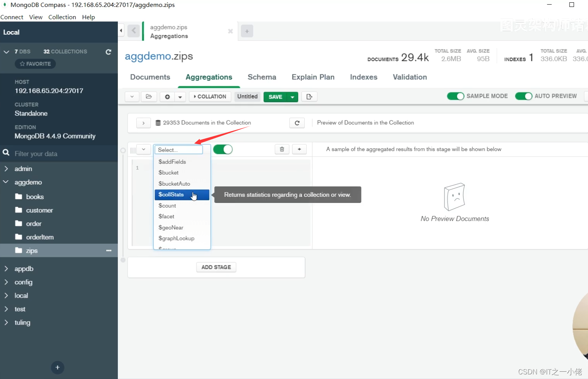588x379 pixels.
Task: Open the Help menu
Action: tap(88, 17)
